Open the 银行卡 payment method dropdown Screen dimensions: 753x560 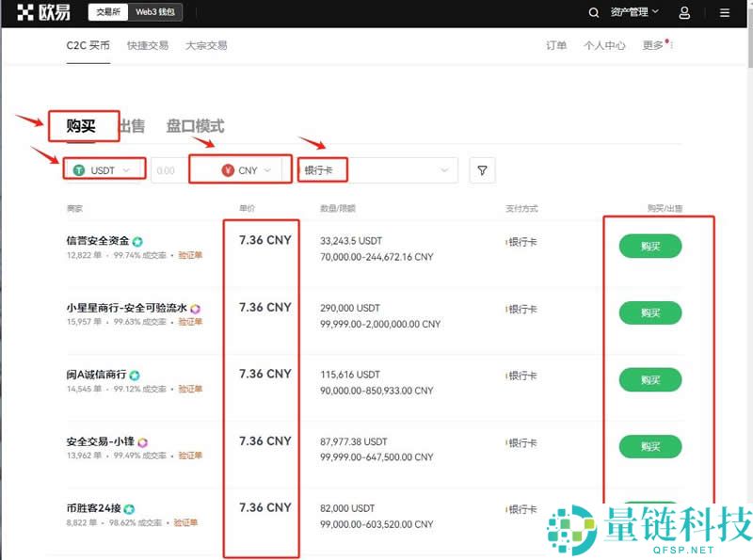point(376,169)
